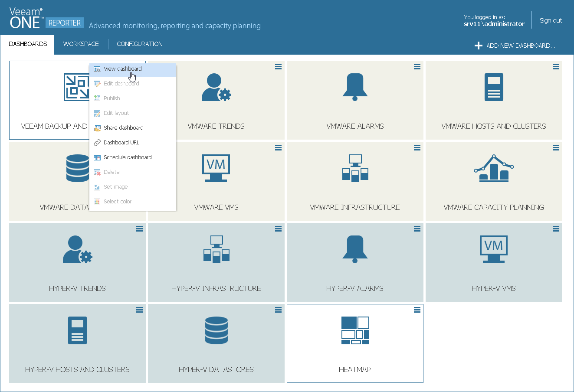This screenshot has height=392, width=574.
Task: Click the Schedule dashboard calendar icon
Action: [x=97, y=157]
